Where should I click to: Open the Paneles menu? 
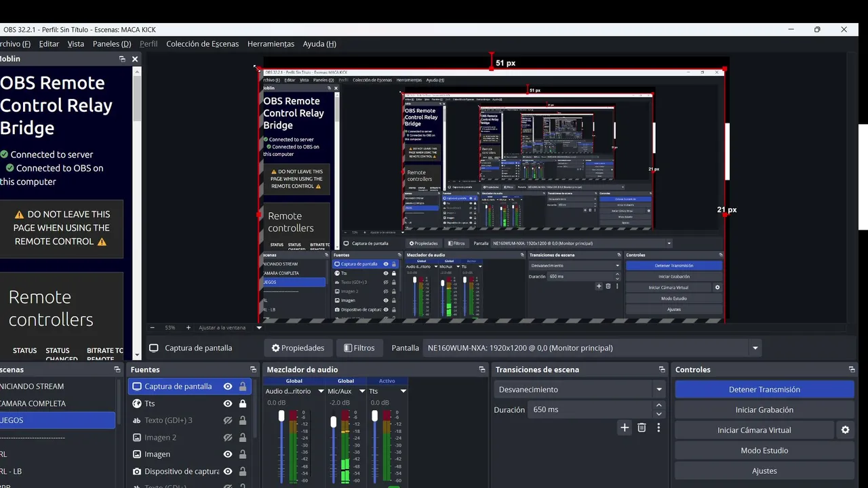coord(112,44)
